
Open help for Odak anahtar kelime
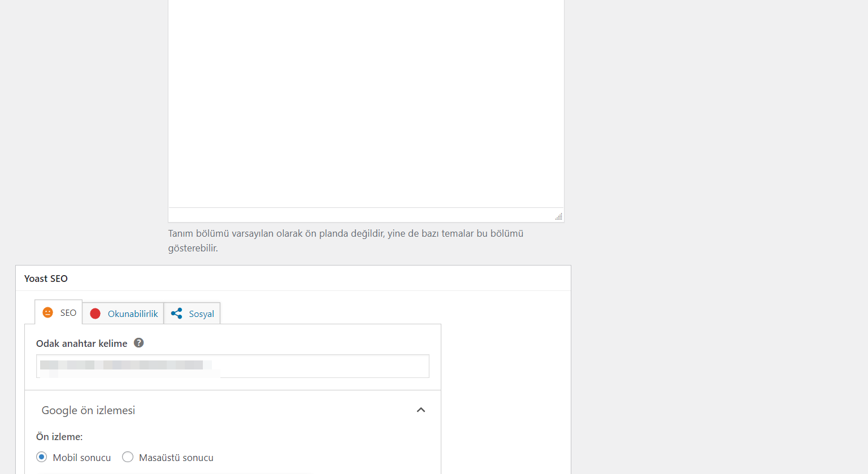tap(138, 343)
